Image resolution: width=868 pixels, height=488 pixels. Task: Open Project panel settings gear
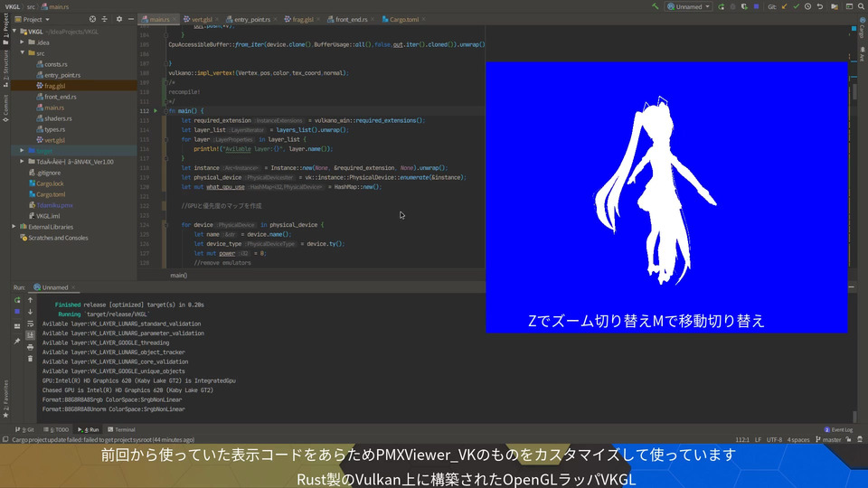pos(118,19)
